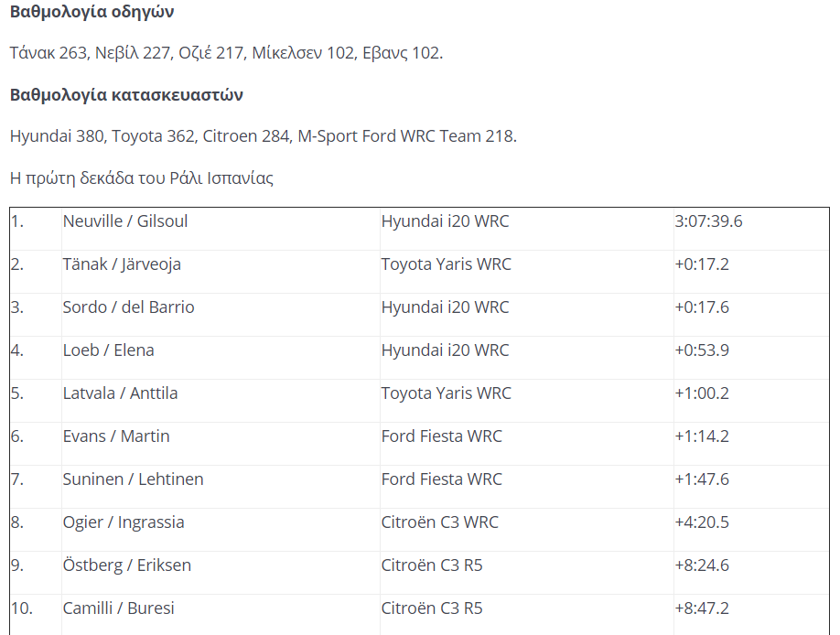
Task: Click the 'Neuville / Gilsoul' table cell
Action: click(x=125, y=221)
